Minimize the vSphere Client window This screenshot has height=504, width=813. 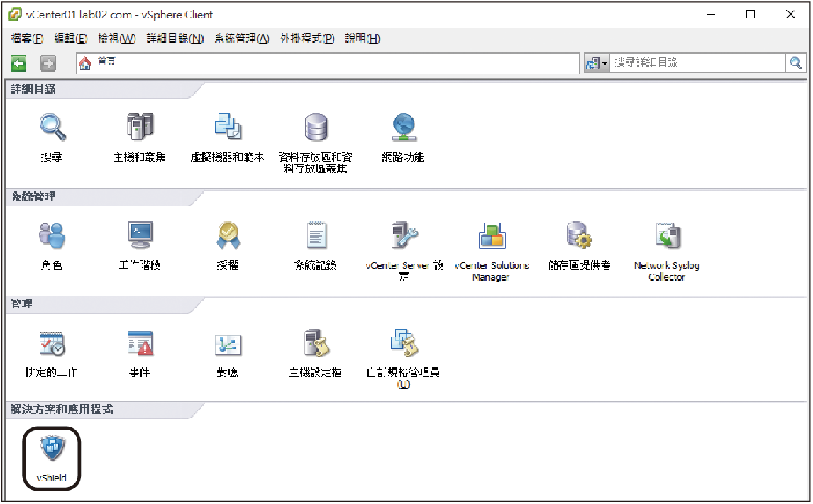pyautogui.click(x=711, y=14)
